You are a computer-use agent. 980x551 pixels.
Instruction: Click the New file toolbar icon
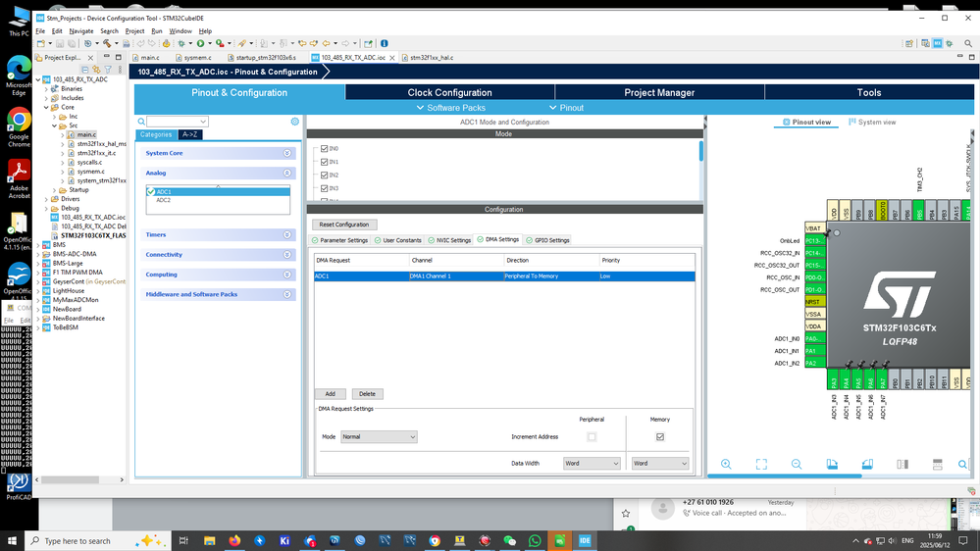[x=41, y=44]
